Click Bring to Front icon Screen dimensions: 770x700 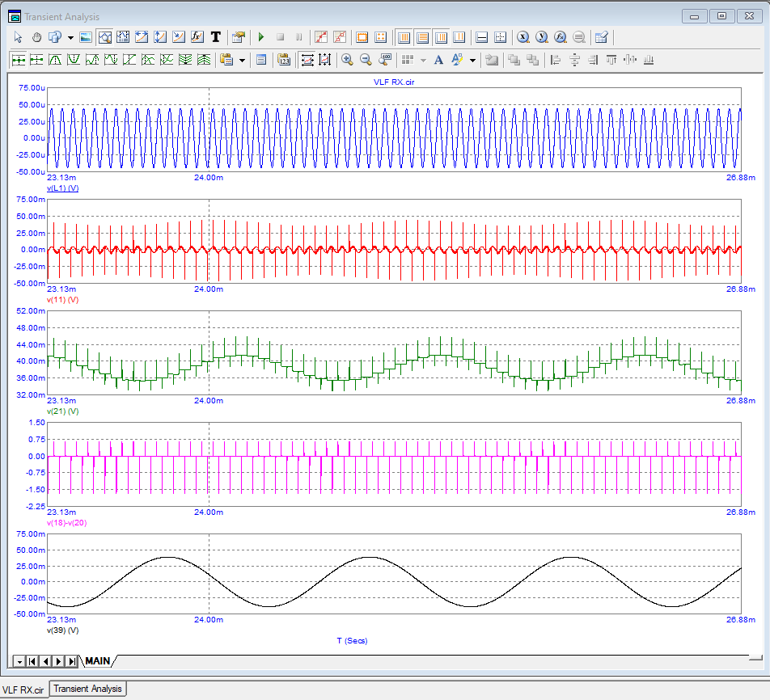pos(514,60)
